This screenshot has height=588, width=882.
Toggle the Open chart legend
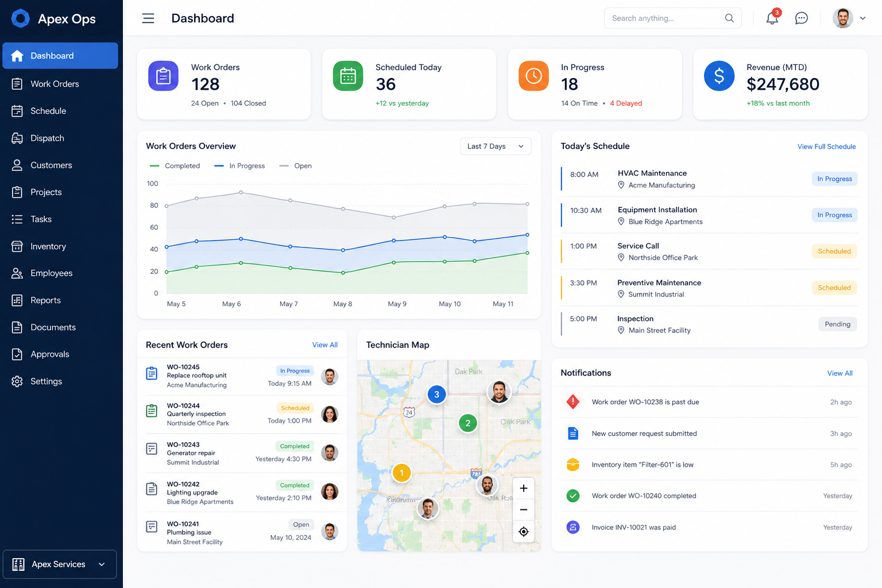point(295,166)
